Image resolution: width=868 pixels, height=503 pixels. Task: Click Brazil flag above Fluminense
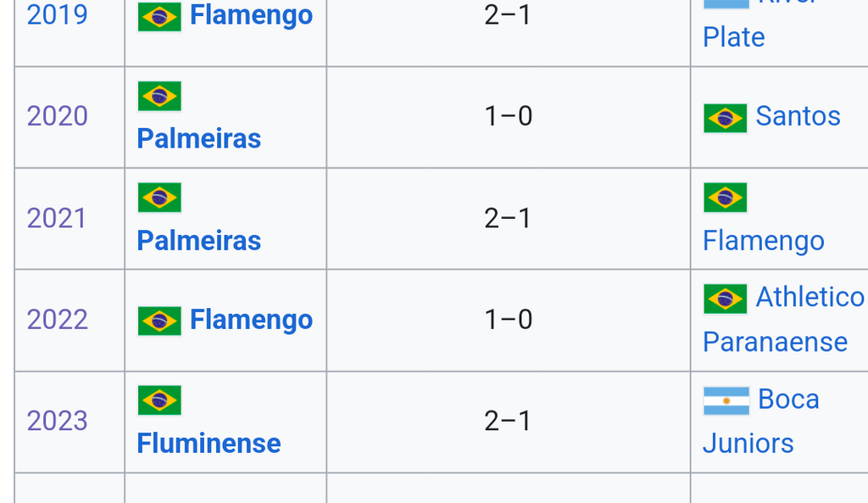click(159, 400)
